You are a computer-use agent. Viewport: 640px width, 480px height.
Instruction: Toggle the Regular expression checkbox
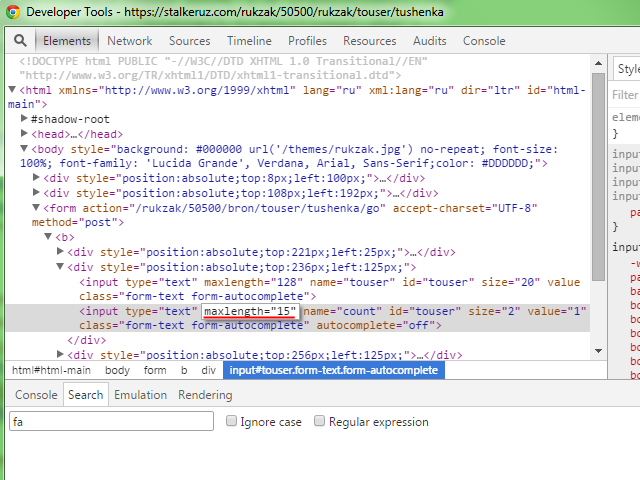320,422
